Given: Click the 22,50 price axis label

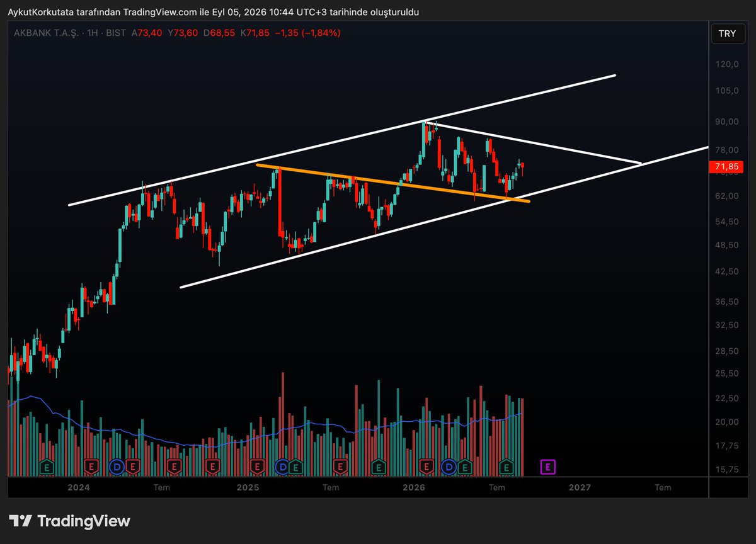Looking at the screenshot, I should click(728, 398).
